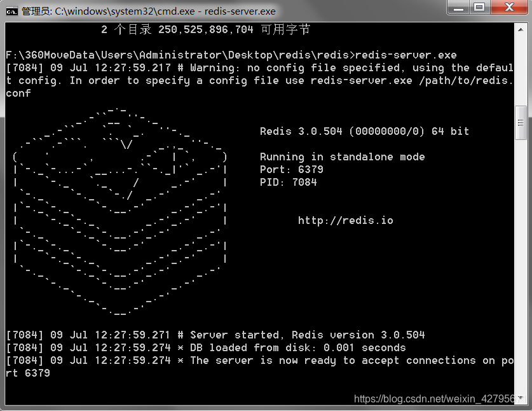The height and width of the screenshot is (411, 532).
Task: Click the redis-server.exe command prompt line
Action: pos(231,55)
